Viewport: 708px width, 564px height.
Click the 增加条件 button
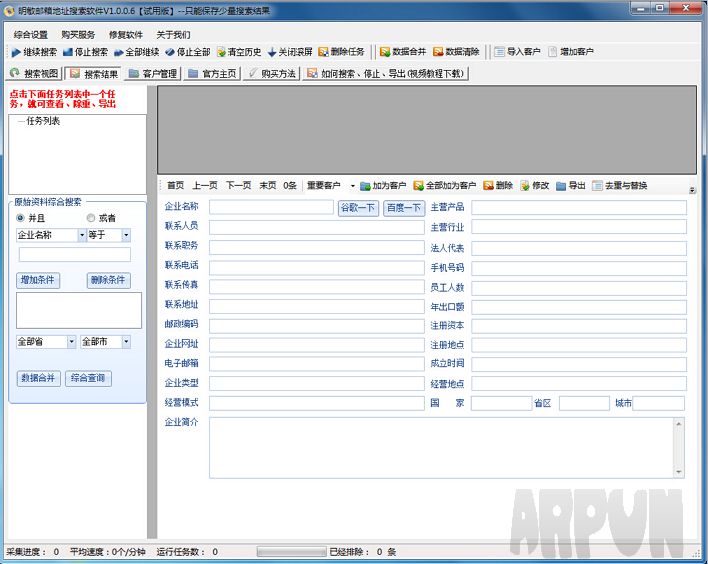[x=39, y=281]
